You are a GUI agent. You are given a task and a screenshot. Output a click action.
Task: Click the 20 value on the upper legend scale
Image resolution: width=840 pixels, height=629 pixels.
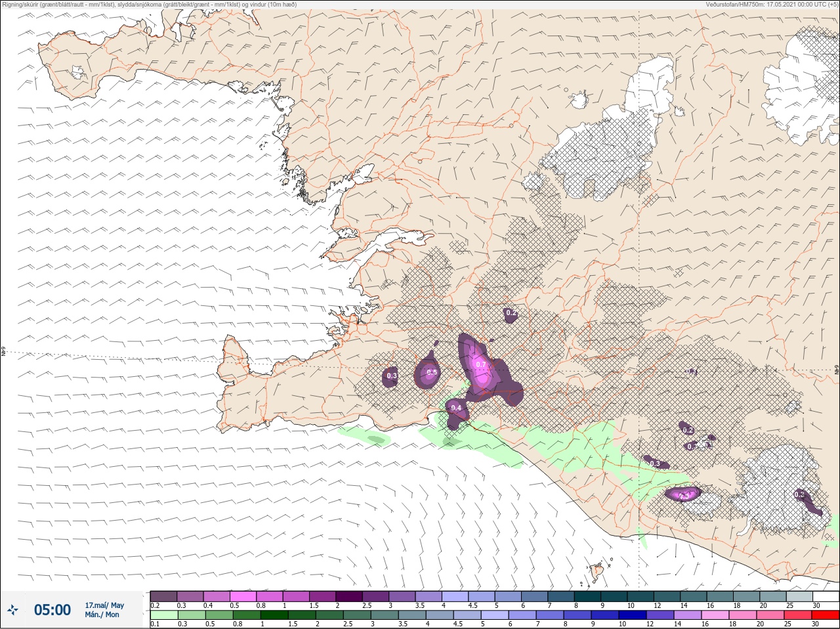point(763,605)
